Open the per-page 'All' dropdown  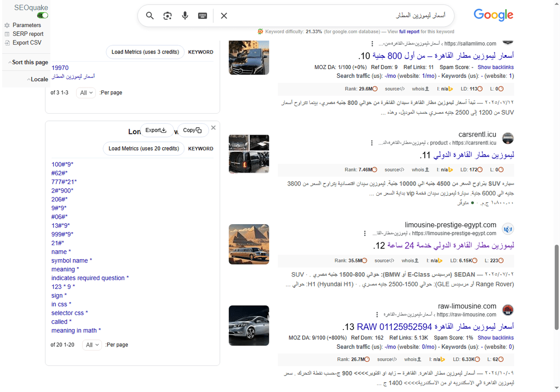pyautogui.click(x=86, y=92)
